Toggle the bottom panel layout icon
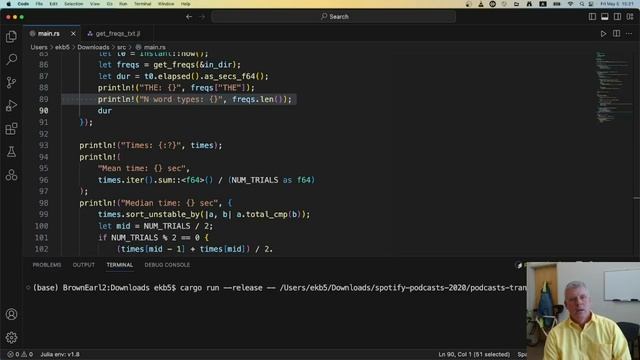Screen dimensions: 640x360 click(604, 17)
